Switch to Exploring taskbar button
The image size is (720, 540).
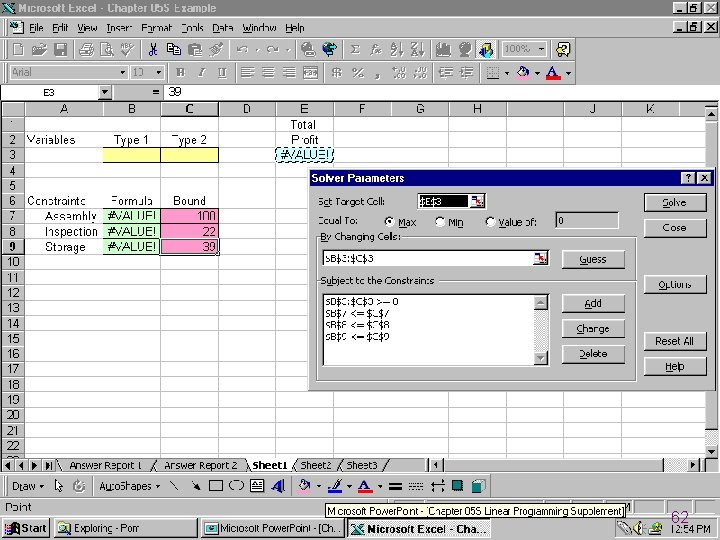coord(125,529)
